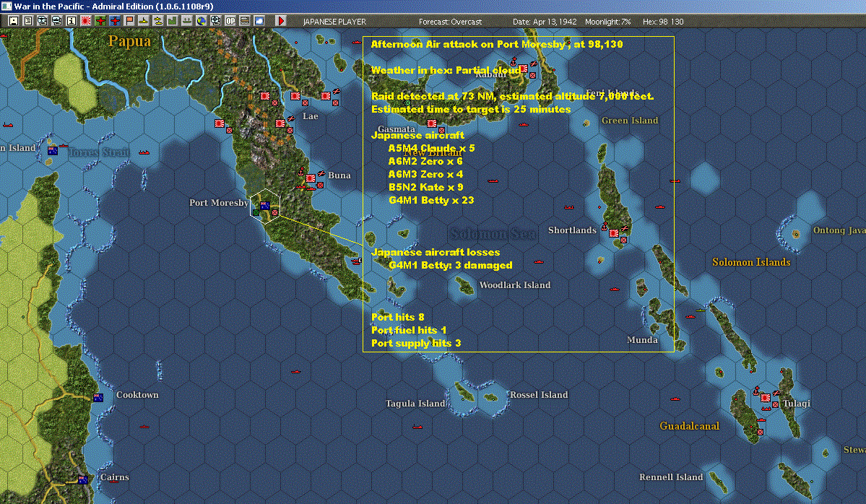The height and width of the screenshot is (504, 866).
Task: Click the striped list toolbar icon
Action: point(244,21)
